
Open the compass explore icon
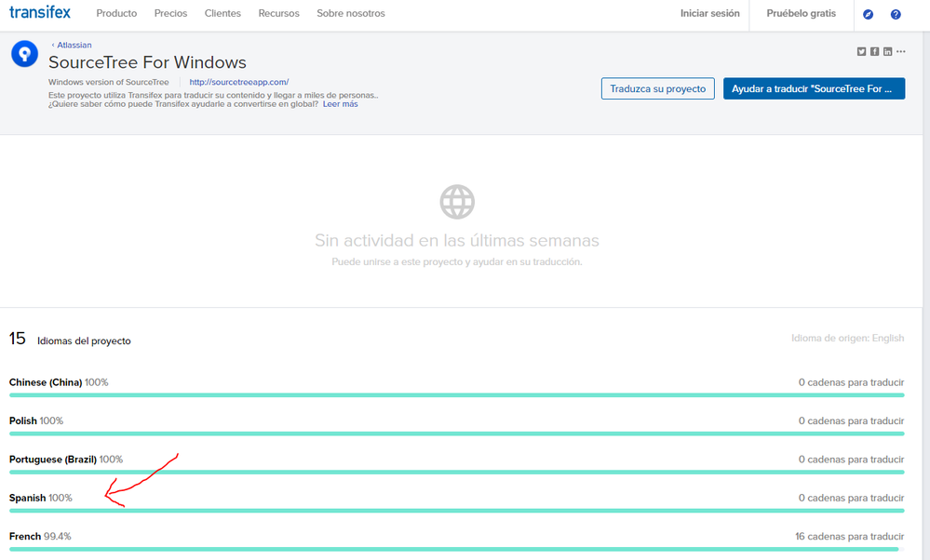coord(868,14)
